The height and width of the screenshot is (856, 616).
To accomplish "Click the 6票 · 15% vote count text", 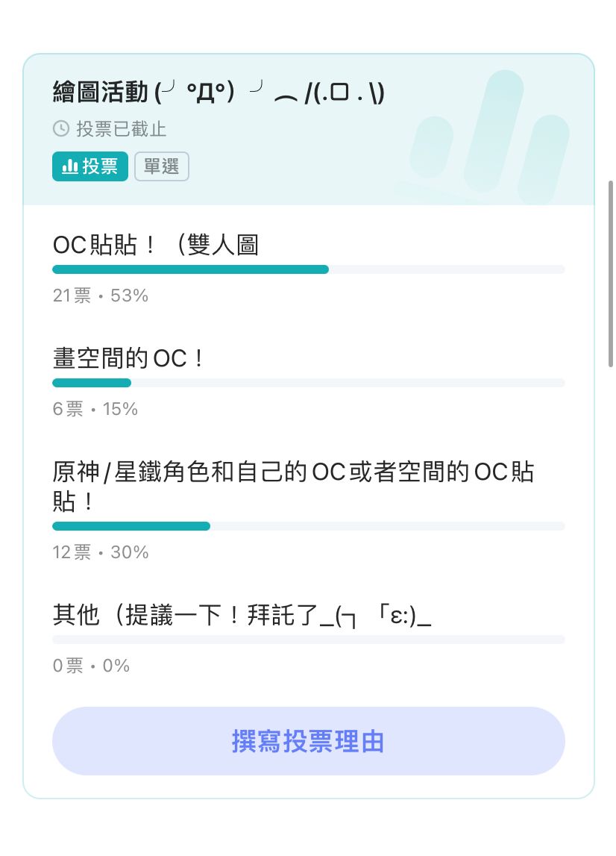I will (94, 409).
